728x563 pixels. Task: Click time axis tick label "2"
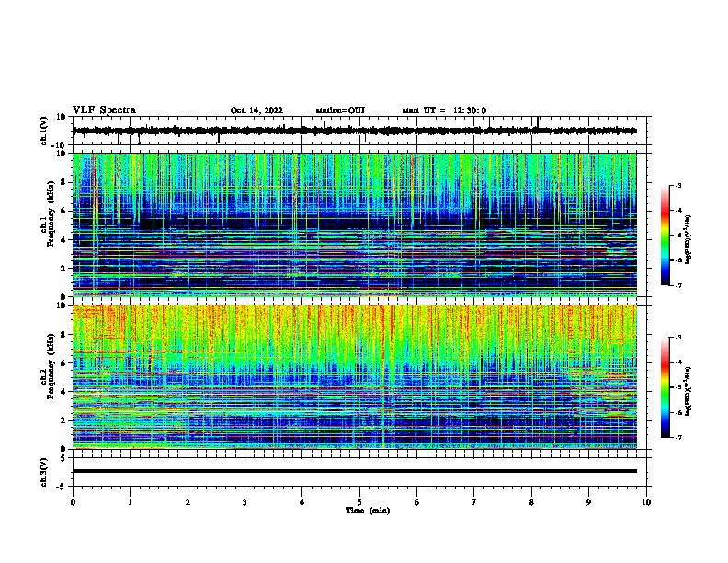point(188,502)
